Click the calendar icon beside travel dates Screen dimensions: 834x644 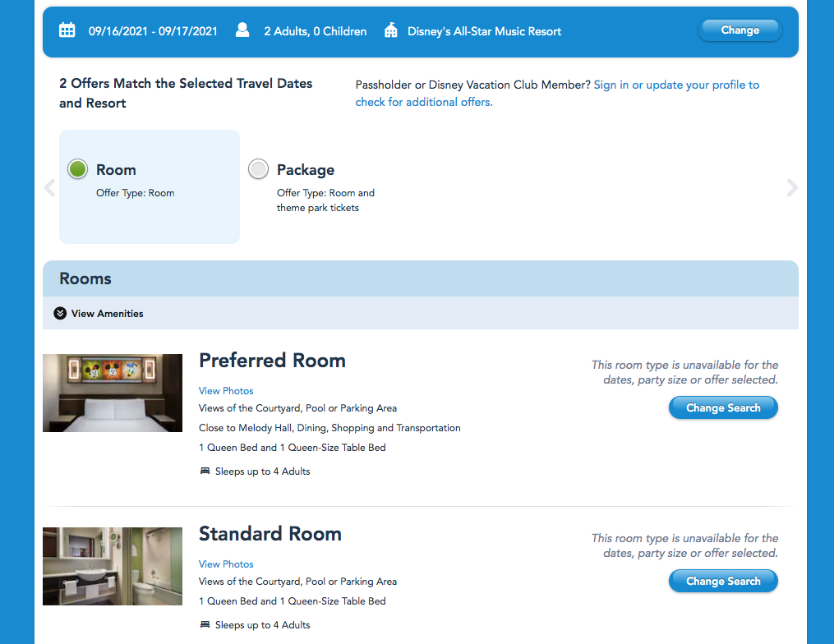(67, 31)
